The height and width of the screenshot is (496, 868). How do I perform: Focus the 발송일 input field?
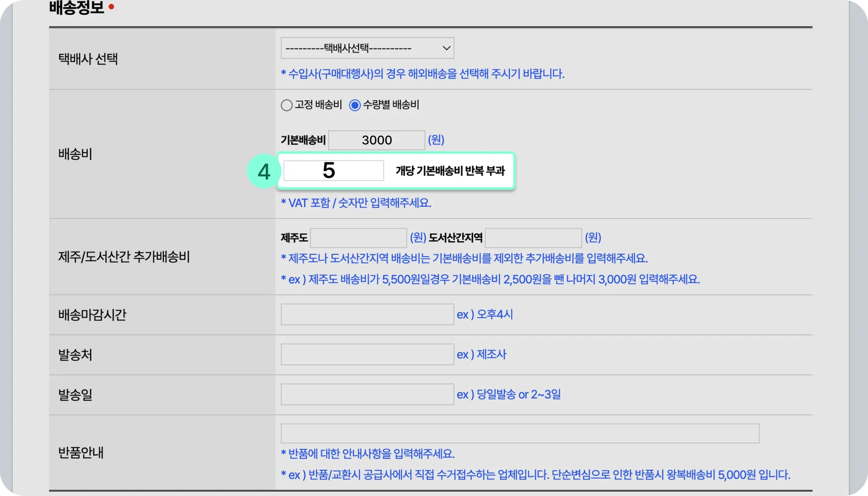[367, 394]
